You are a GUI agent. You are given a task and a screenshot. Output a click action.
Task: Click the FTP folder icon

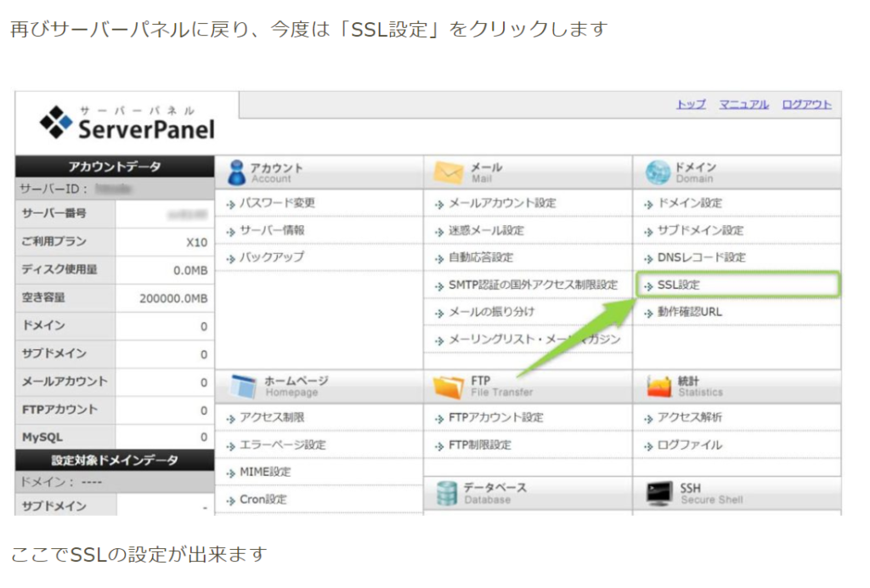coord(449,386)
